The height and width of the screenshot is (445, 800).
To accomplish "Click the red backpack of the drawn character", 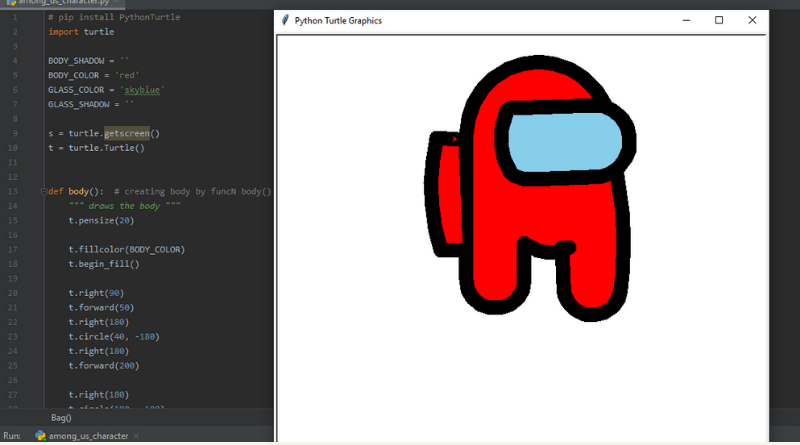I will [x=450, y=194].
